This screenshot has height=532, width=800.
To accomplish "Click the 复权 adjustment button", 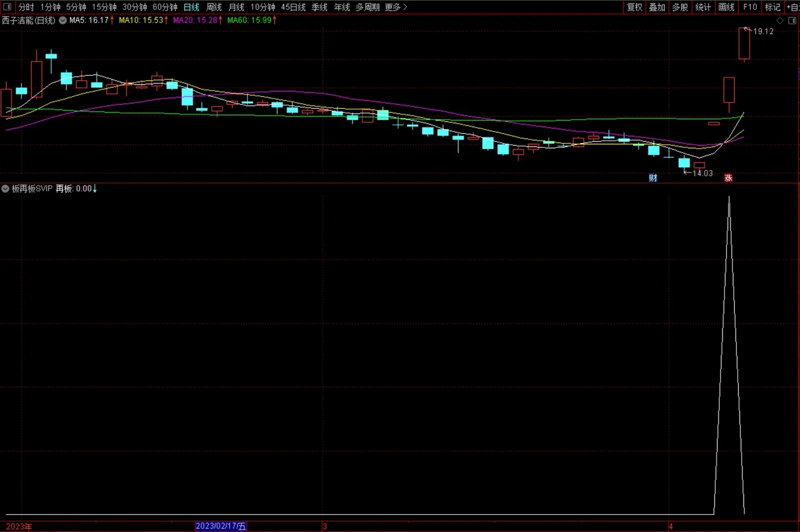I will 635,7.
